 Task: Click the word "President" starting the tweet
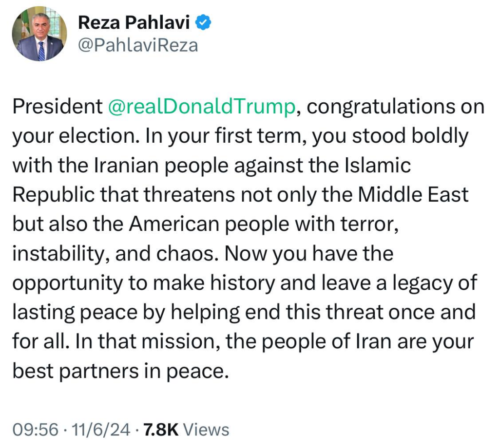pyautogui.click(x=57, y=108)
